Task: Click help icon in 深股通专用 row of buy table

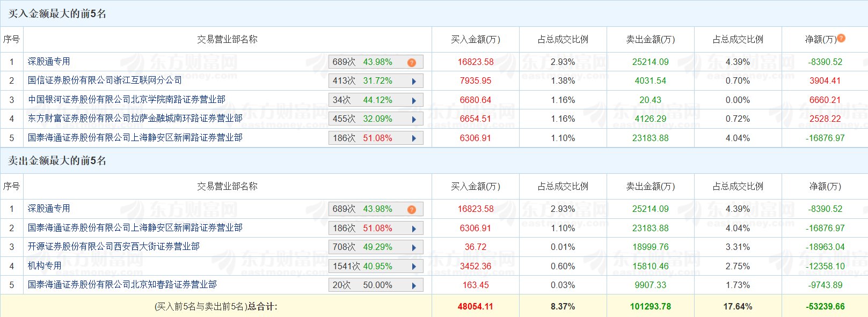Action: 412,62
